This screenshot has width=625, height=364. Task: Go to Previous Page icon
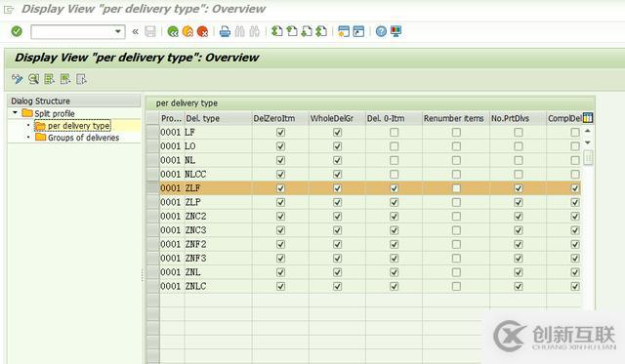tap(292, 31)
